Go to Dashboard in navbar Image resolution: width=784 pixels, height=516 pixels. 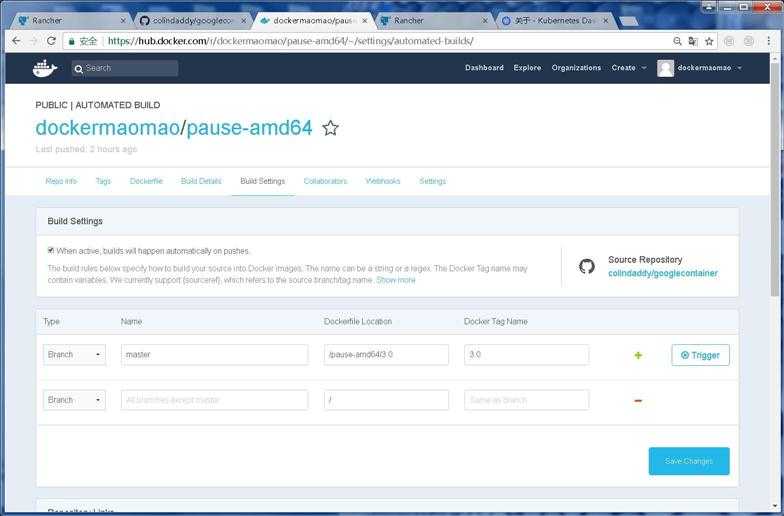click(484, 68)
